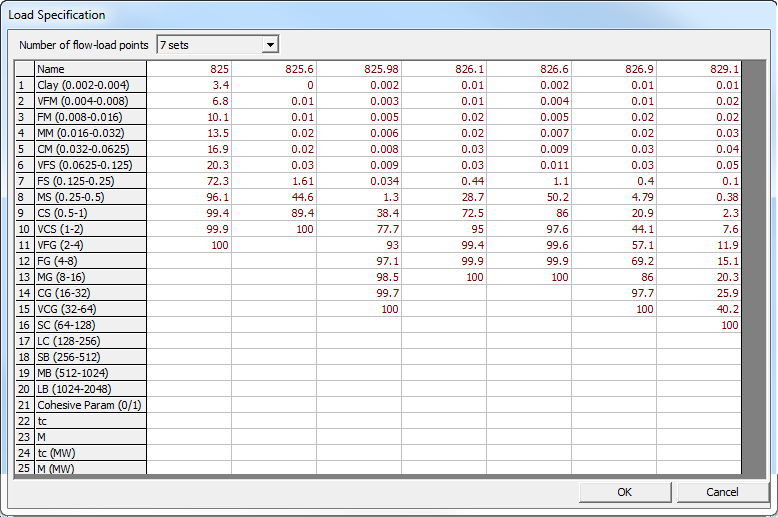Click the VCG value 40.2 cell
This screenshot has width=778, height=517.
coord(699,309)
